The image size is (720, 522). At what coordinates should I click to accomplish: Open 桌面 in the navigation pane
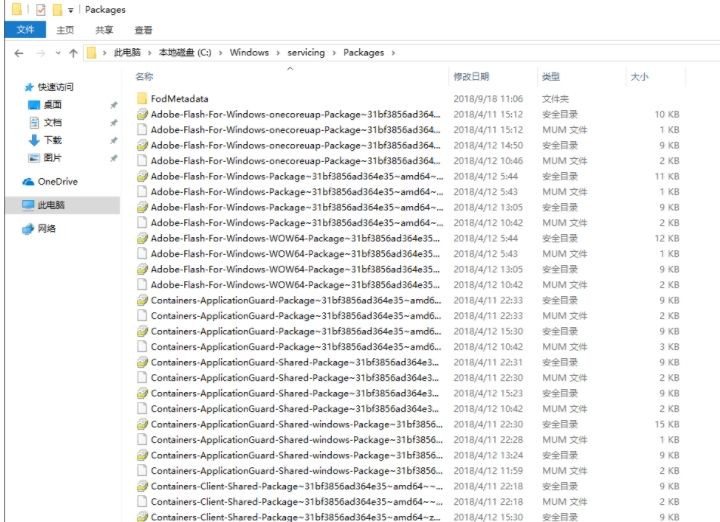tap(52, 105)
